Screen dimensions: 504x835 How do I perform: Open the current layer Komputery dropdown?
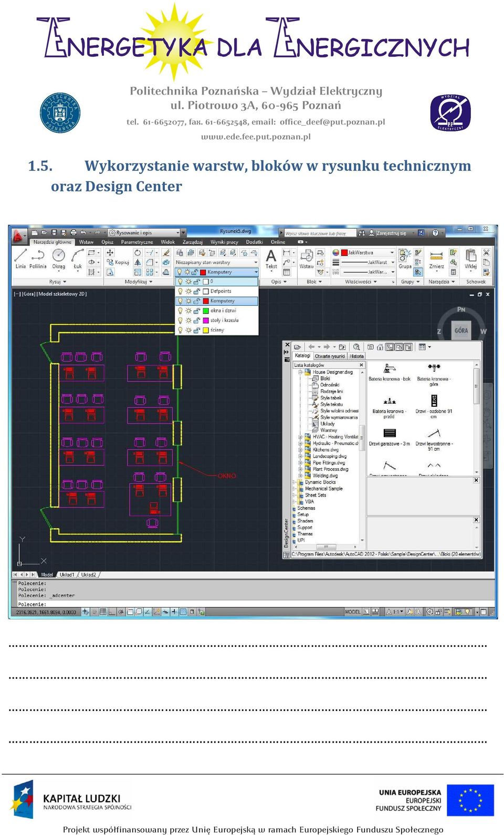[256, 272]
